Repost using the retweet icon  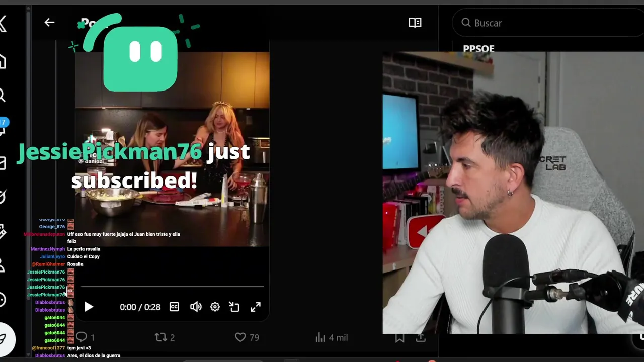pyautogui.click(x=160, y=337)
